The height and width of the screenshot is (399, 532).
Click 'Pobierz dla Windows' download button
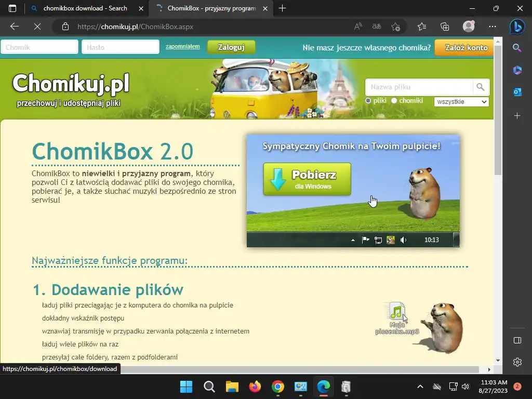[x=307, y=179]
